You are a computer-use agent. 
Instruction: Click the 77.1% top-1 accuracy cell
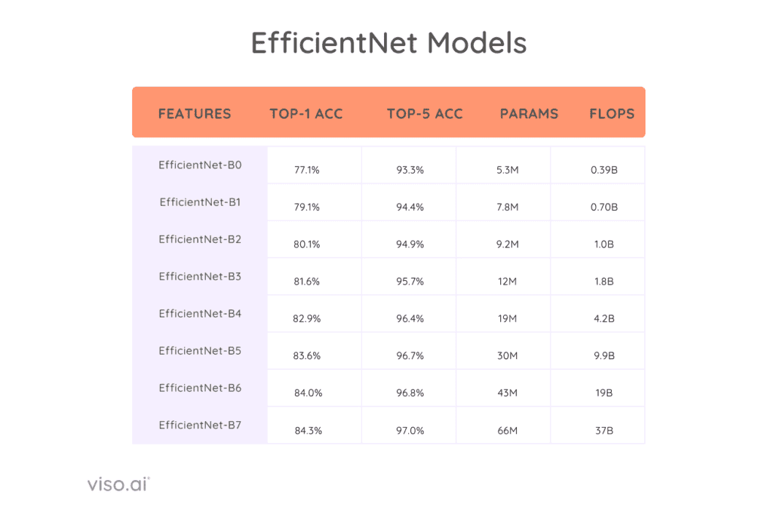pos(307,170)
